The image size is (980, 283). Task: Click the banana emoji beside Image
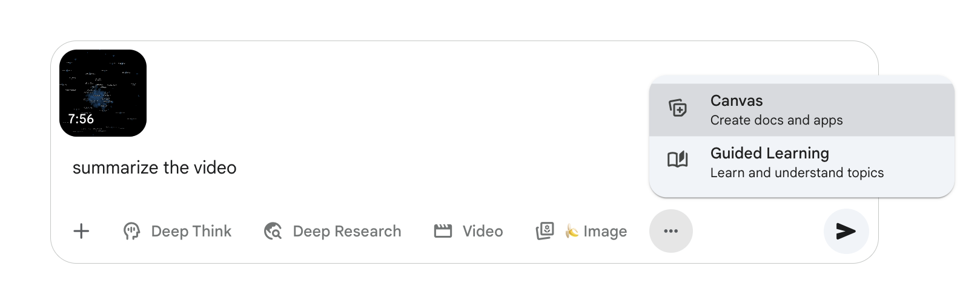tap(572, 231)
